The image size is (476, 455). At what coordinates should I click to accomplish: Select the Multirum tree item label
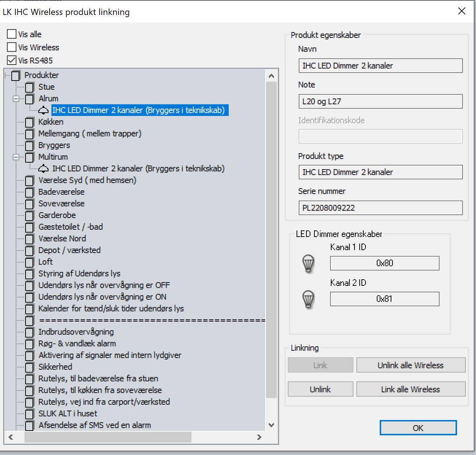(53, 157)
